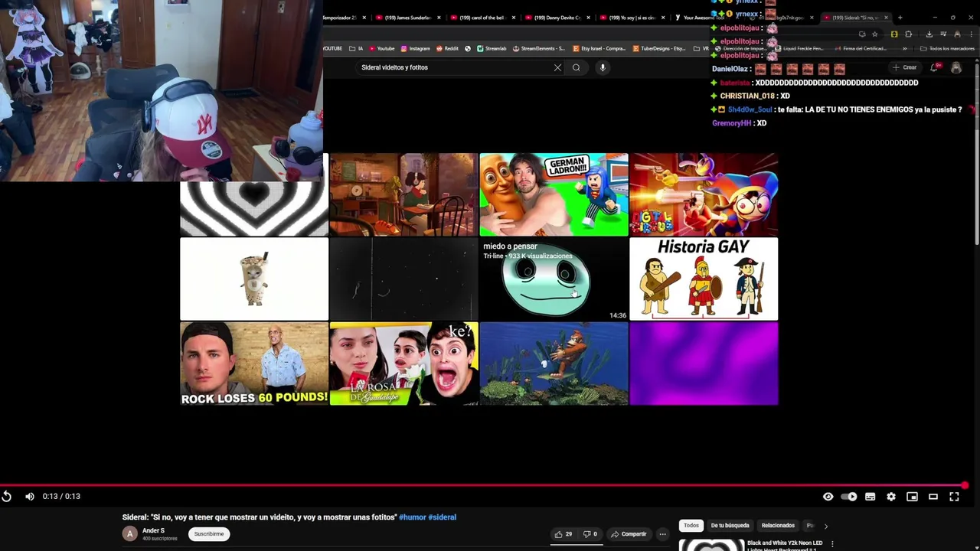Open the black and white heart thumbnail
980x551 pixels.
click(254, 209)
